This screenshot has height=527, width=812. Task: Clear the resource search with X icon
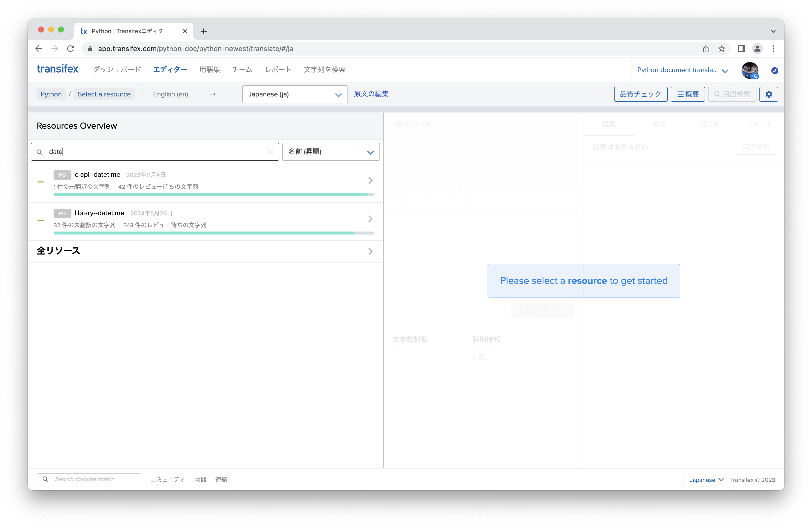click(x=270, y=152)
